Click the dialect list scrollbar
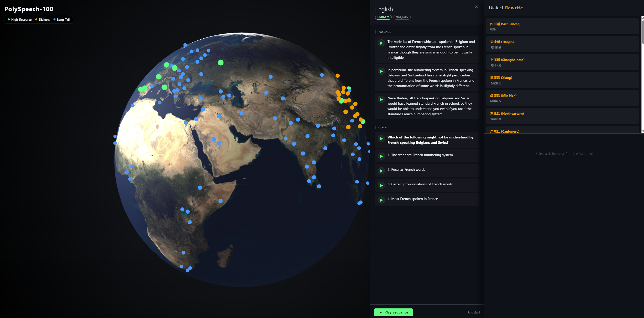This screenshot has width=644, height=318. coord(643,32)
